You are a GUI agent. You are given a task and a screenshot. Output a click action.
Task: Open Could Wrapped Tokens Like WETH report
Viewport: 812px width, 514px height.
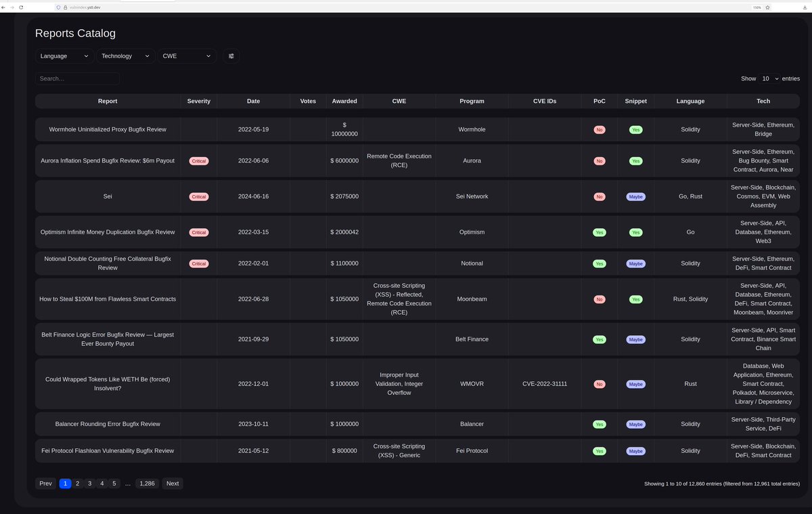(x=108, y=384)
